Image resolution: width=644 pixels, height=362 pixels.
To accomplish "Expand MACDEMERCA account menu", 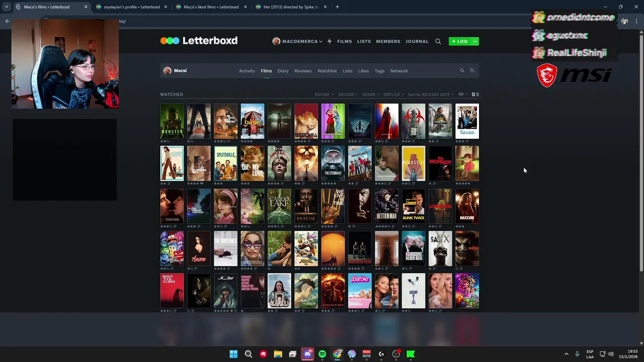I will 297,41.
